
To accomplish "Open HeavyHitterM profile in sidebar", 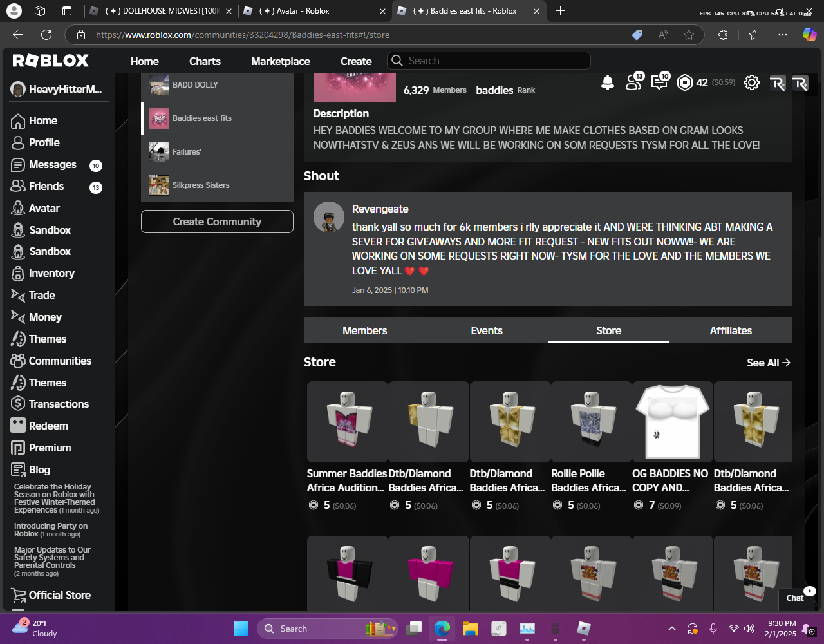I will click(x=57, y=90).
